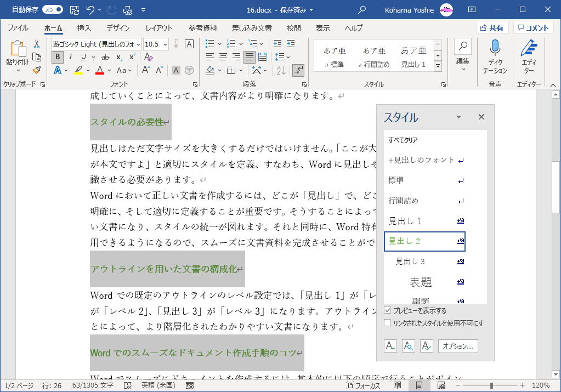Switch to レイアウト tab
This screenshot has width=561, height=392.
click(159, 28)
